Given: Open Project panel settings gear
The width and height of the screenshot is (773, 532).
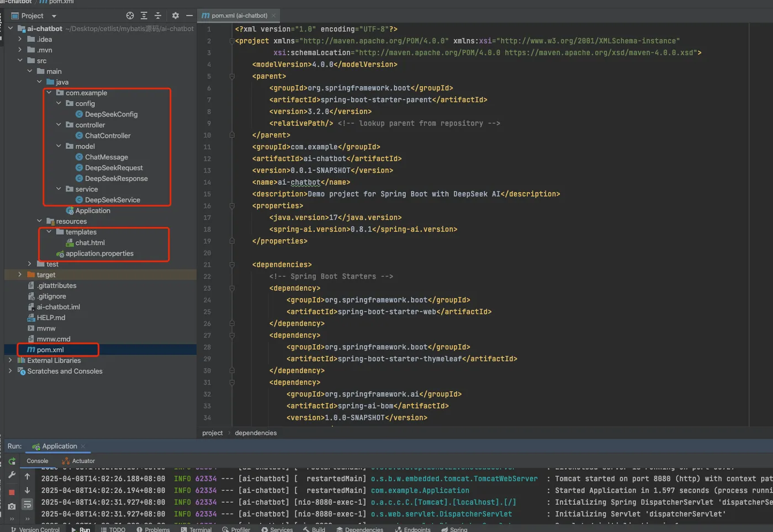Looking at the screenshot, I should [x=176, y=15].
